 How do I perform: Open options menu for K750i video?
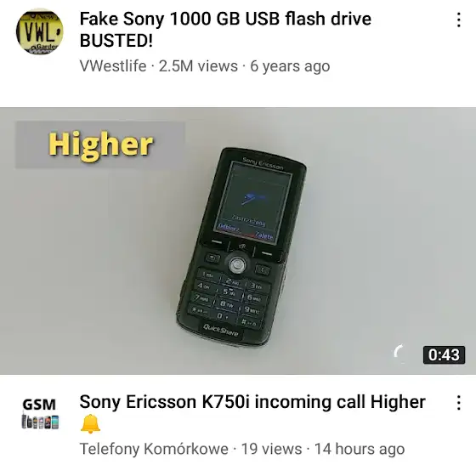coord(459,403)
